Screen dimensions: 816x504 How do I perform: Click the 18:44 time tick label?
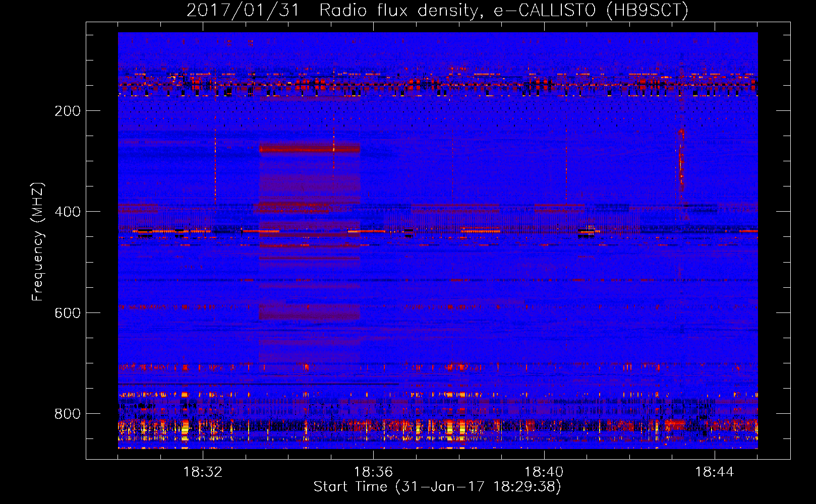click(x=715, y=472)
